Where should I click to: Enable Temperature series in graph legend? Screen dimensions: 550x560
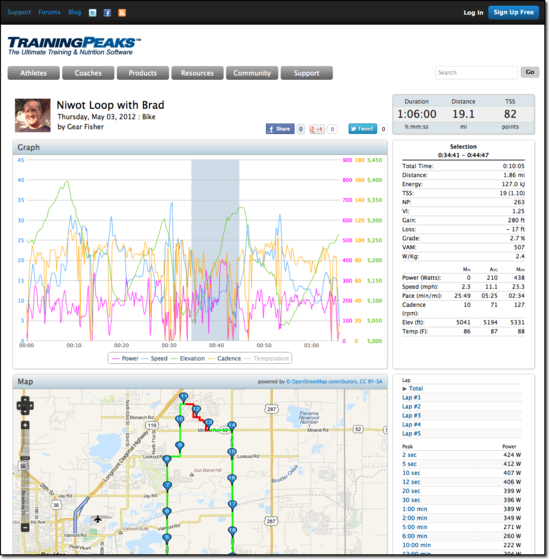click(266, 358)
